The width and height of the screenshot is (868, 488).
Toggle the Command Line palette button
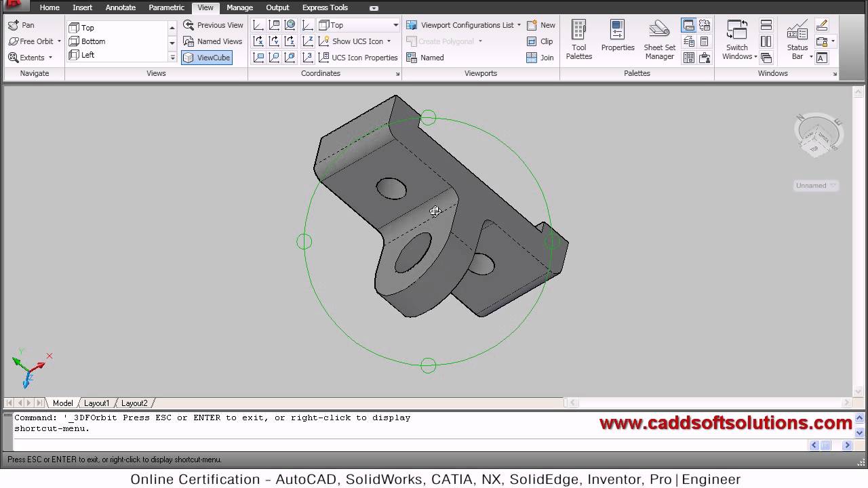click(688, 26)
